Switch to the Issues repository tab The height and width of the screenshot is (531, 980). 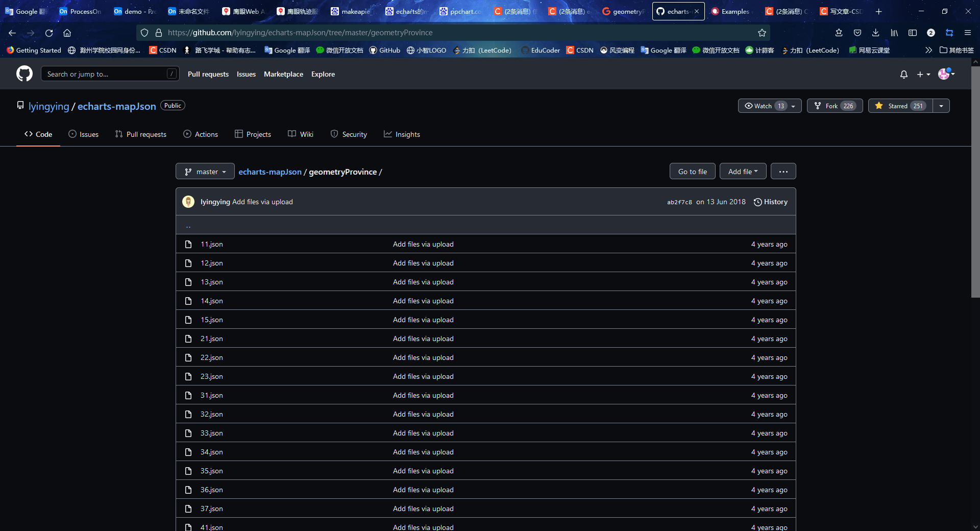pos(83,134)
